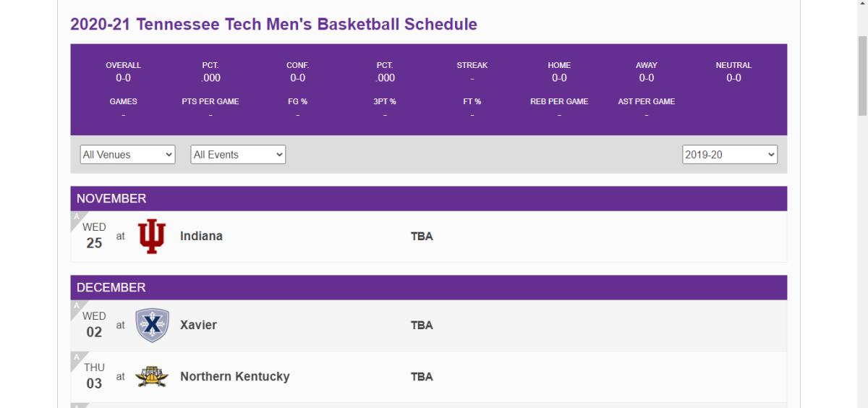
Task: Open the 2019-20 season selector
Action: tap(729, 155)
